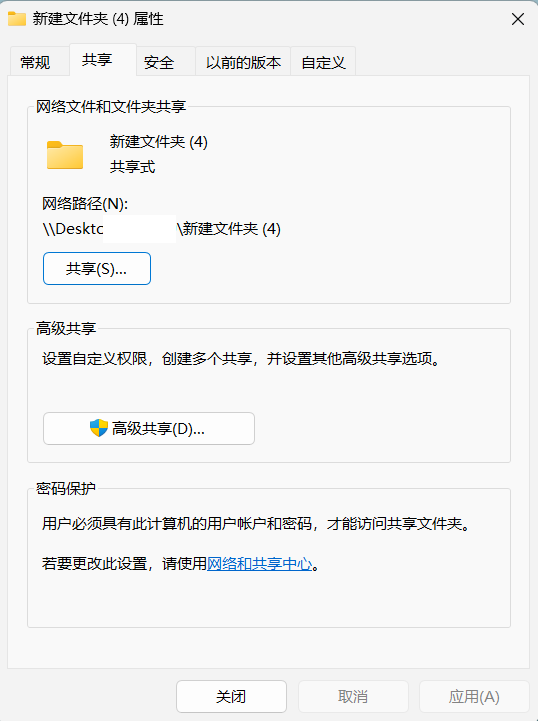
Task: Click the 共享(S)... button
Action: click(97, 269)
